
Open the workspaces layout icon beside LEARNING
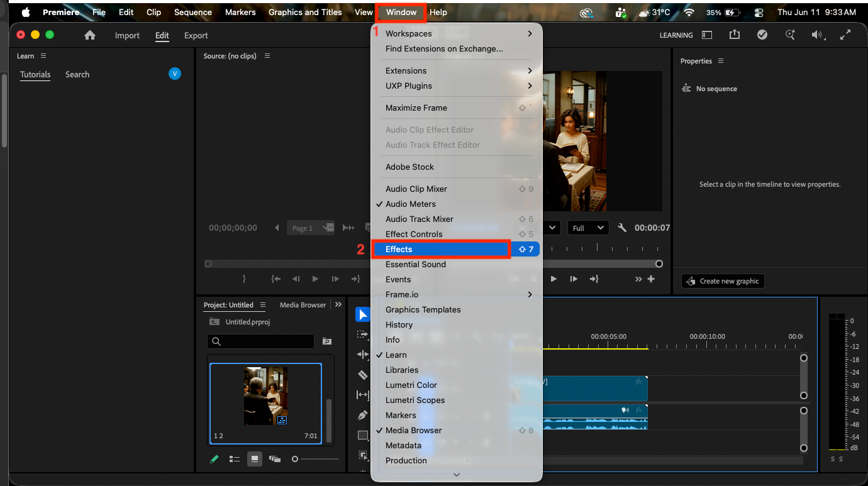tap(707, 35)
